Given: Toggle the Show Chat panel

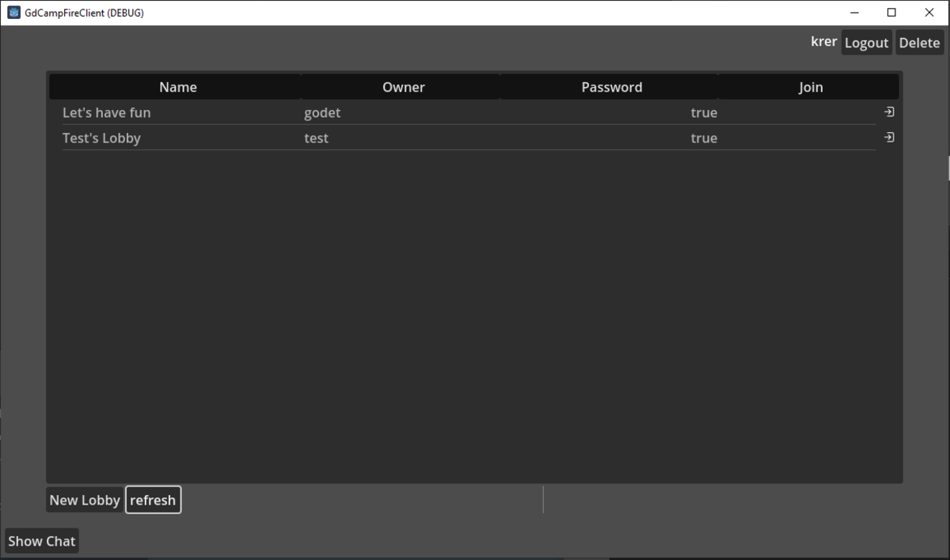Looking at the screenshot, I should [x=42, y=541].
